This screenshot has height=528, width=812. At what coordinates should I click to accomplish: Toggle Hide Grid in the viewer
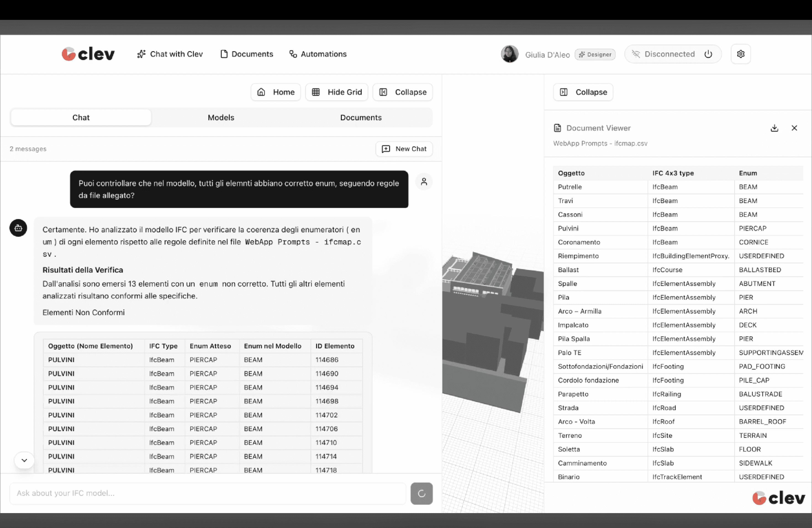pos(336,92)
